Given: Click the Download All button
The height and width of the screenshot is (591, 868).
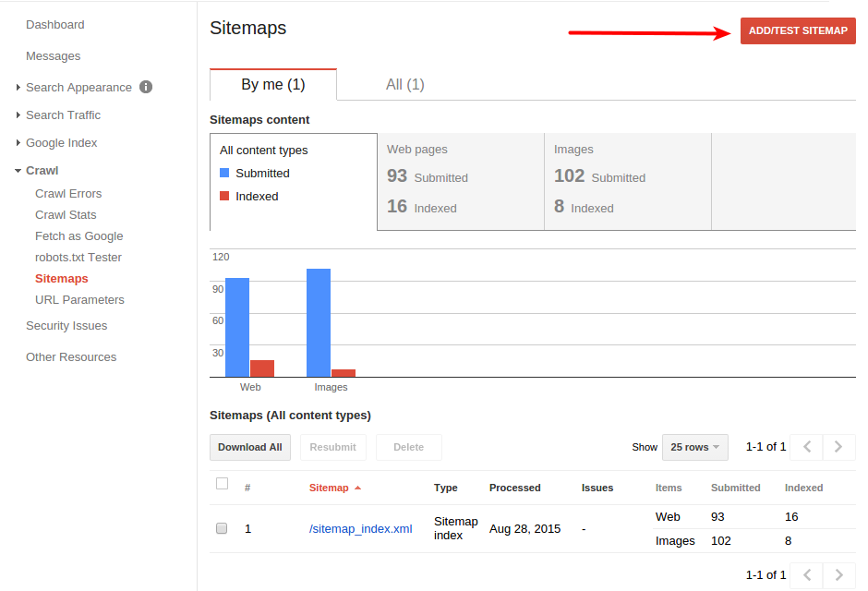Looking at the screenshot, I should tap(249, 447).
